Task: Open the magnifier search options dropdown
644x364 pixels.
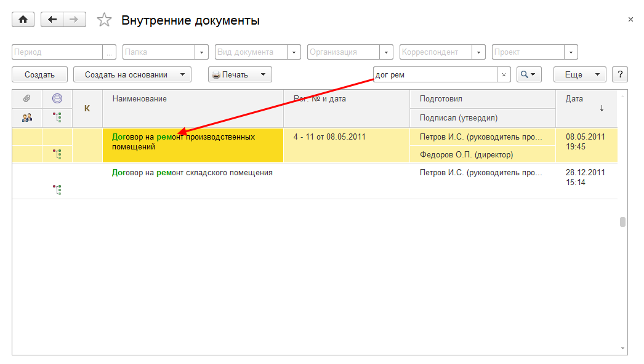Action: coord(528,75)
